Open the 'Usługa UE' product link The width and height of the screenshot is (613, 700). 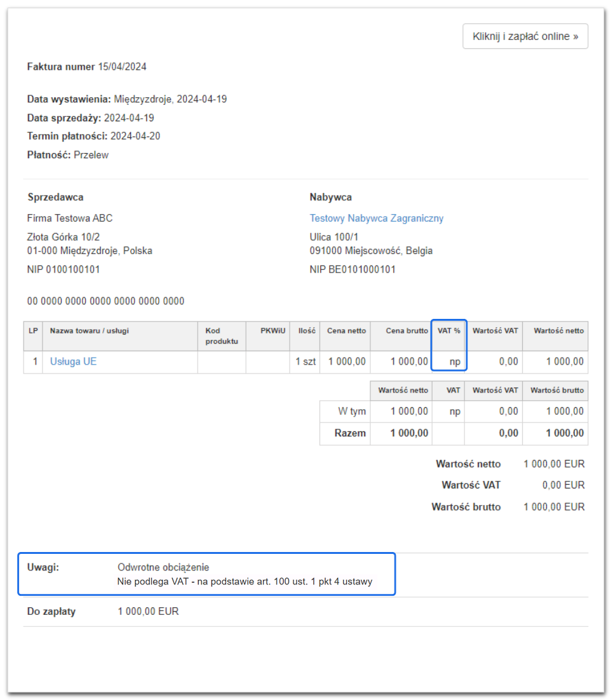tap(73, 361)
